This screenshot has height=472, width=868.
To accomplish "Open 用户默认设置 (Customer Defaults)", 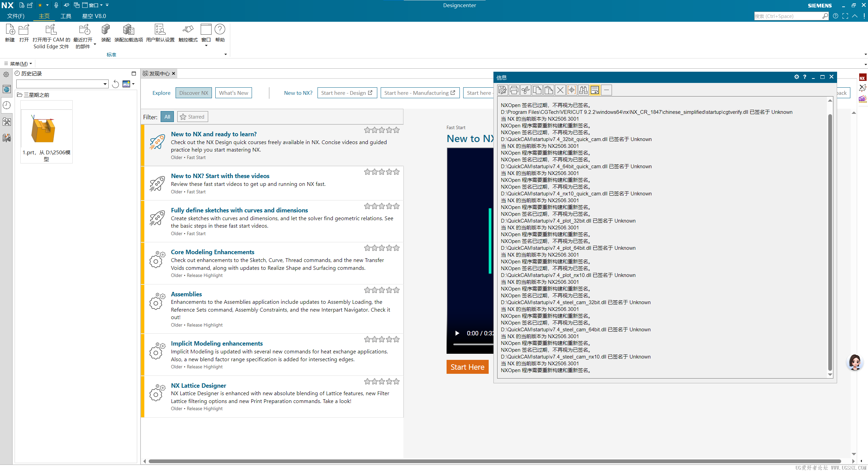I will point(160,33).
